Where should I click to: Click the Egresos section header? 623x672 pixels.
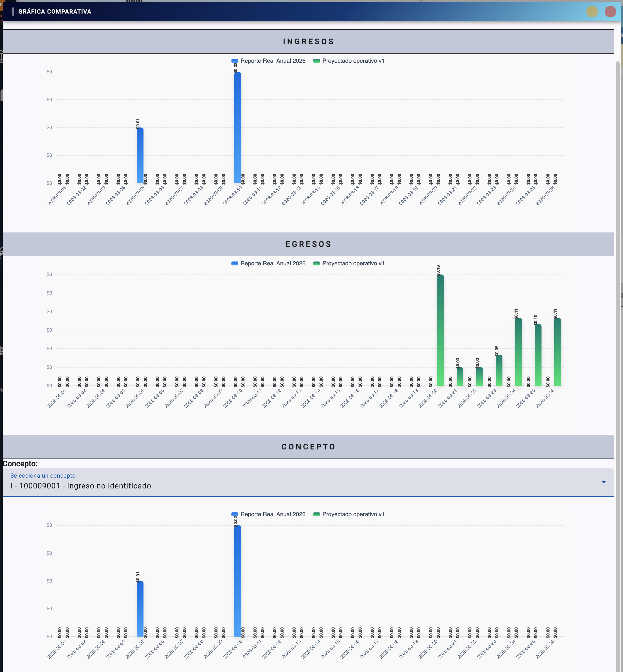(308, 244)
